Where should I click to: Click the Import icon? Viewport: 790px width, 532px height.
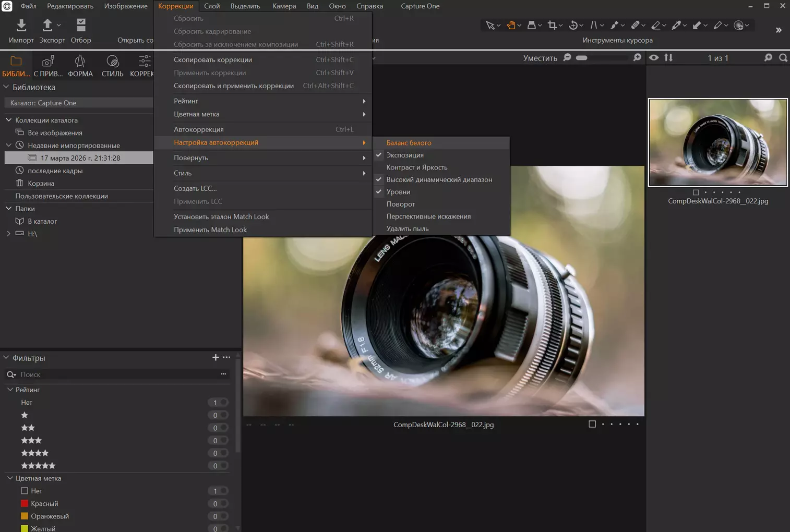21,26
